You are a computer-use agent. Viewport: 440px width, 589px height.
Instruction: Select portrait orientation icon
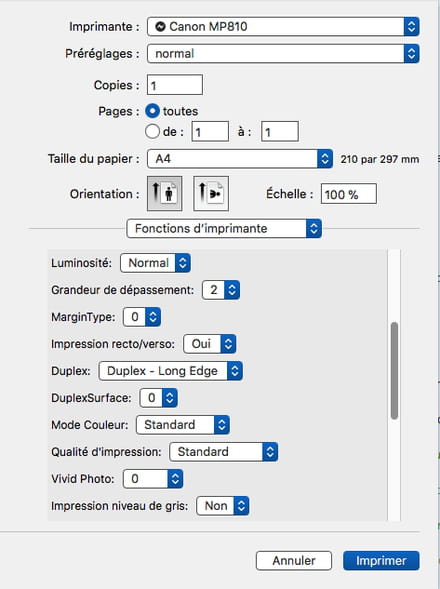point(165,194)
